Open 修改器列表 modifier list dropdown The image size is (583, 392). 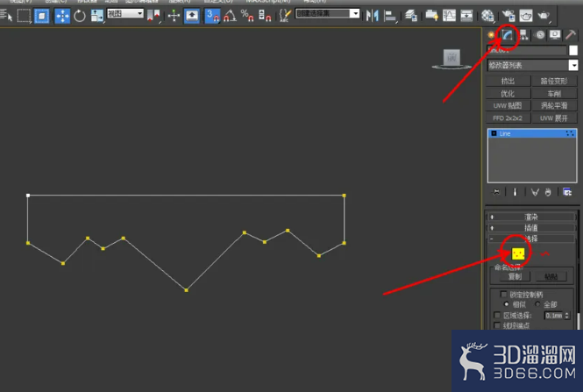click(x=532, y=66)
